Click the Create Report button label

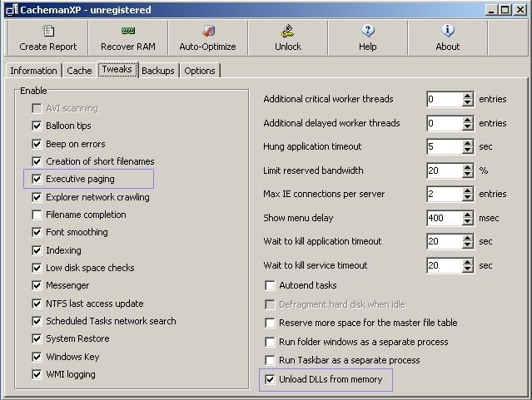[x=48, y=47]
